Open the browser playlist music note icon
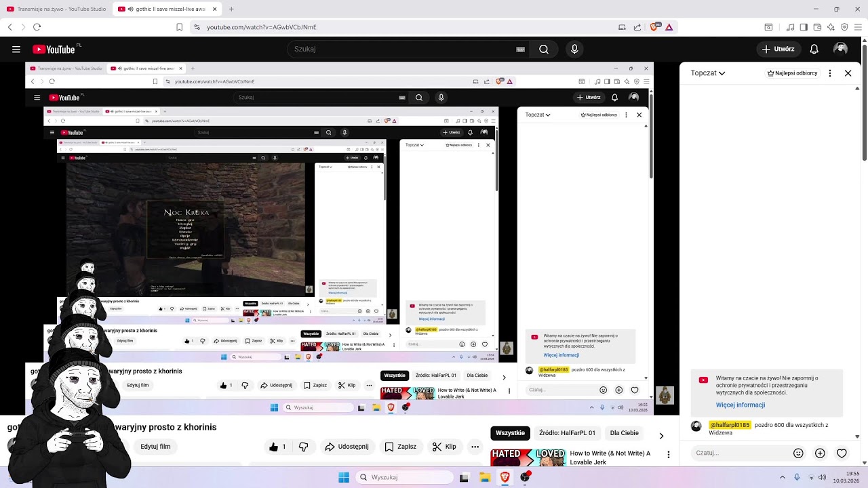 click(790, 27)
